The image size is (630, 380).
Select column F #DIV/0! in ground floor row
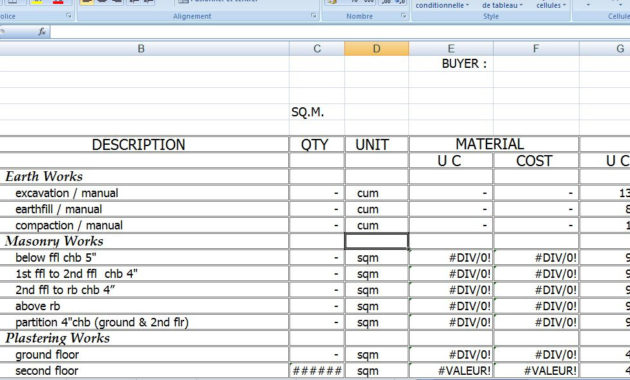click(536, 355)
